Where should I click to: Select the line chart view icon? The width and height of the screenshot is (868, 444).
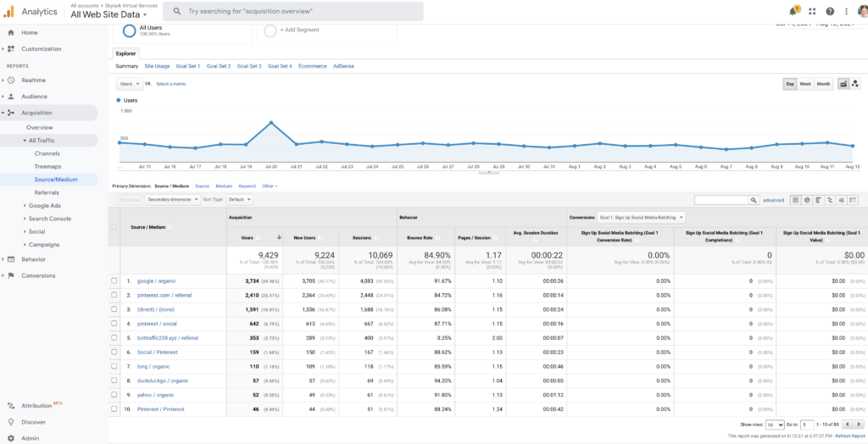(x=843, y=84)
